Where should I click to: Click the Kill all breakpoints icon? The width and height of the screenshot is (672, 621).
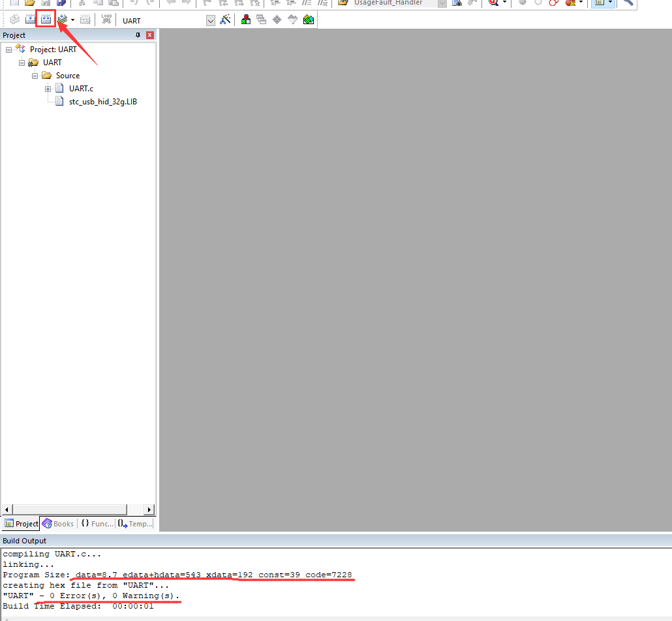tap(570, 3)
